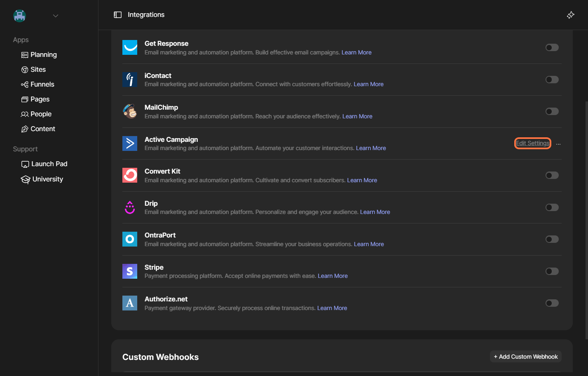
Task: Click the Convert Kit logo icon
Action: (130, 175)
